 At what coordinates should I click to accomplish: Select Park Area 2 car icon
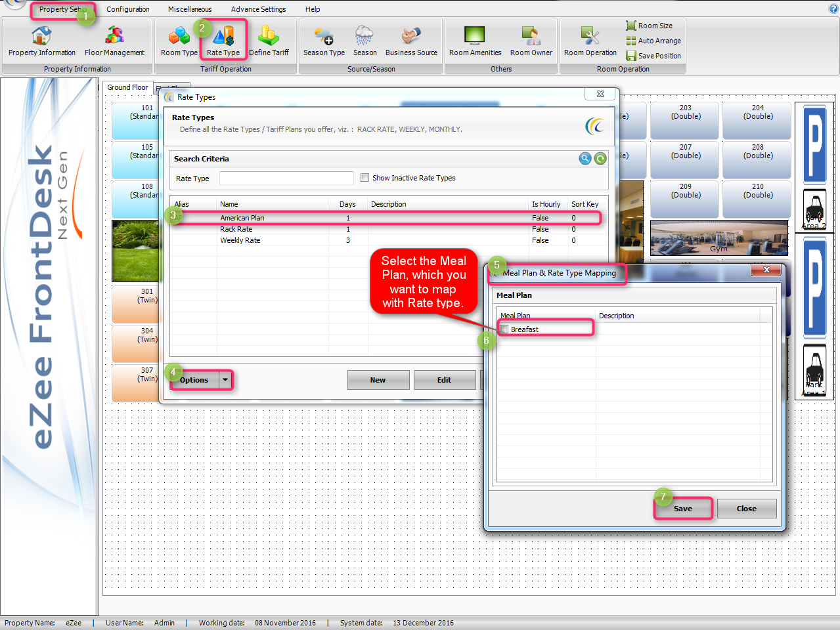tap(814, 210)
